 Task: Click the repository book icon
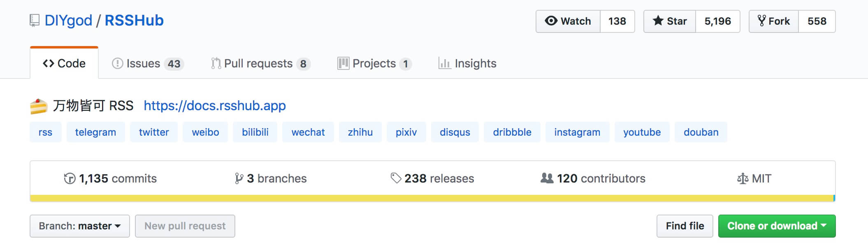pyautogui.click(x=35, y=20)
